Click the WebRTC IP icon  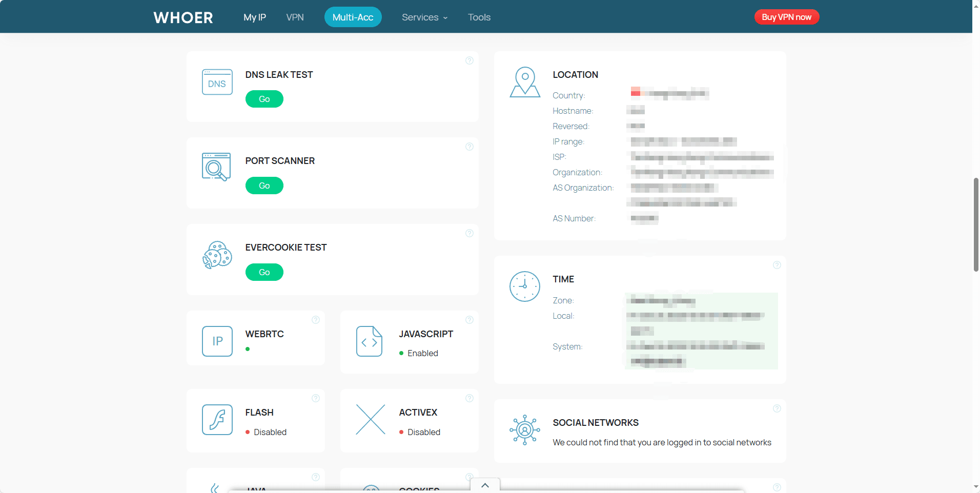coord(217,341)
